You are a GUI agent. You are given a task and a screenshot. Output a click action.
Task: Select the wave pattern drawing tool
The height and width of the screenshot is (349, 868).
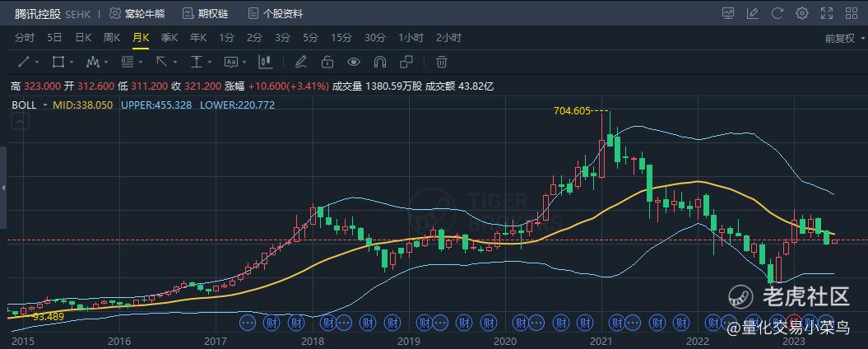point(92,62)
